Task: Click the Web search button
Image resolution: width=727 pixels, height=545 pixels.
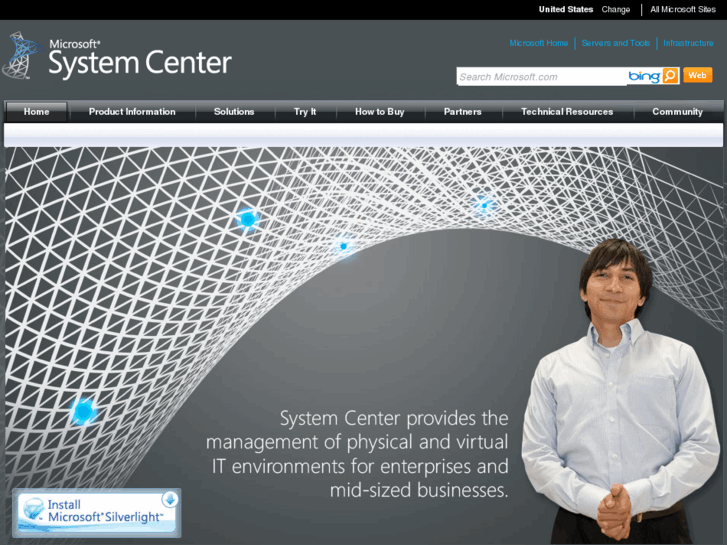Action: click(x=697, y=76)
